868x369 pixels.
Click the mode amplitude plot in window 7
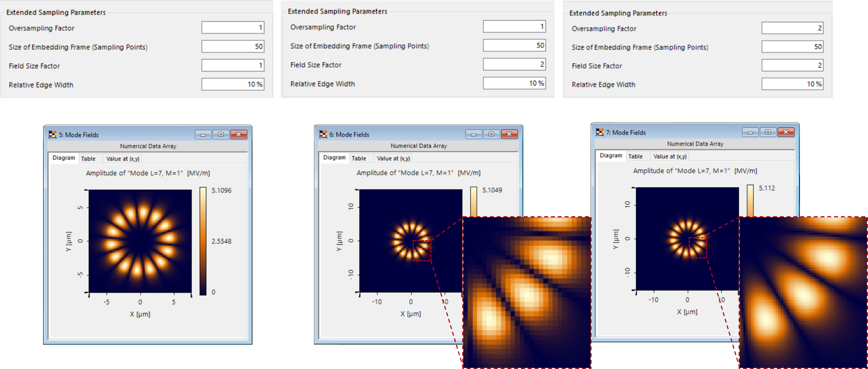click(x=687, y=239)
